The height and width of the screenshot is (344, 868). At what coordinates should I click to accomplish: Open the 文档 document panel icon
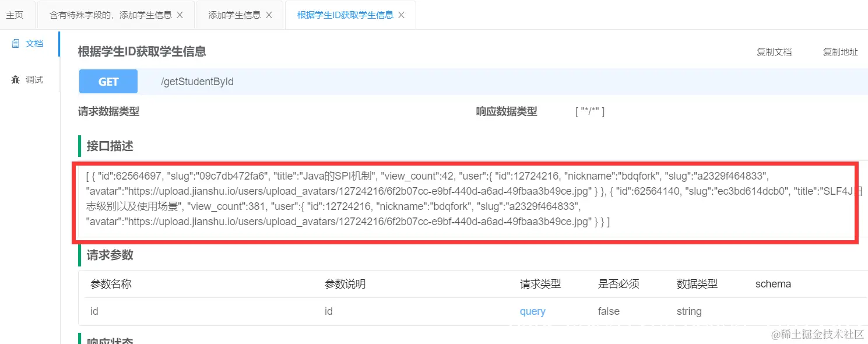point(27,42)
